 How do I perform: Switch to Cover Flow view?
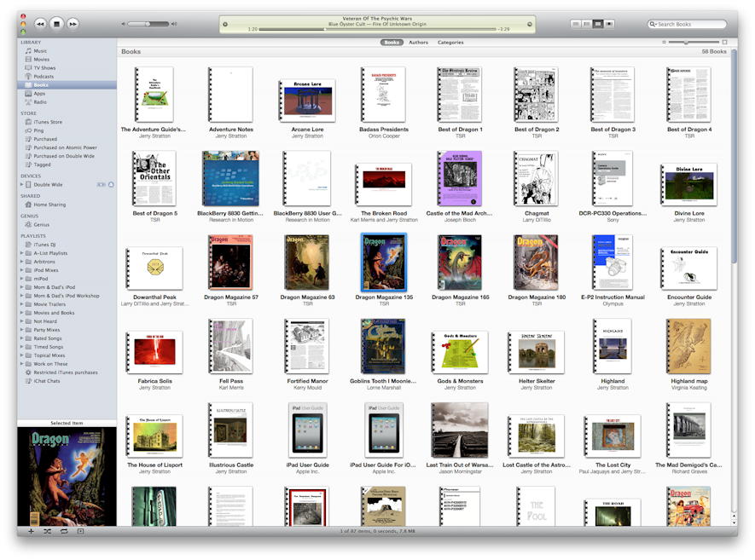click(609, 24)
